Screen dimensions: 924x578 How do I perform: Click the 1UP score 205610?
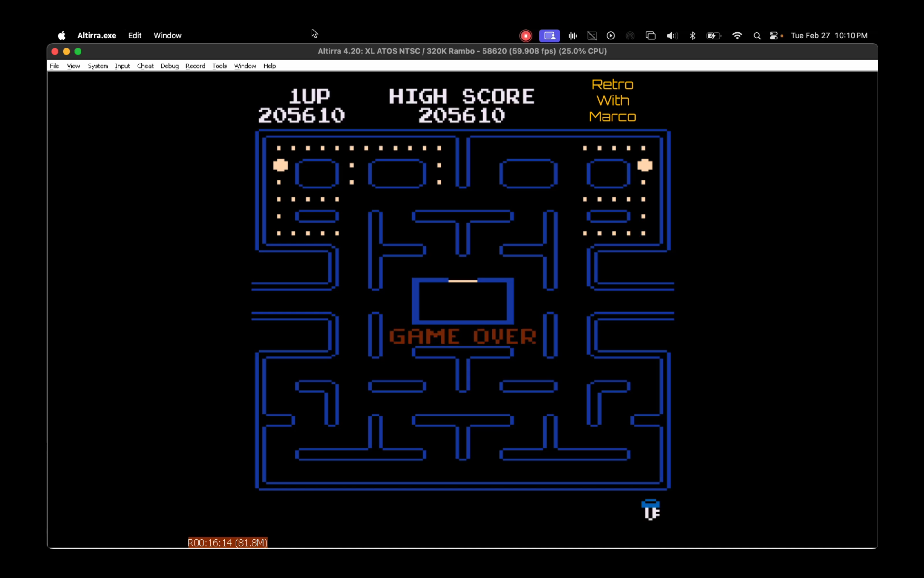(302, 116)
